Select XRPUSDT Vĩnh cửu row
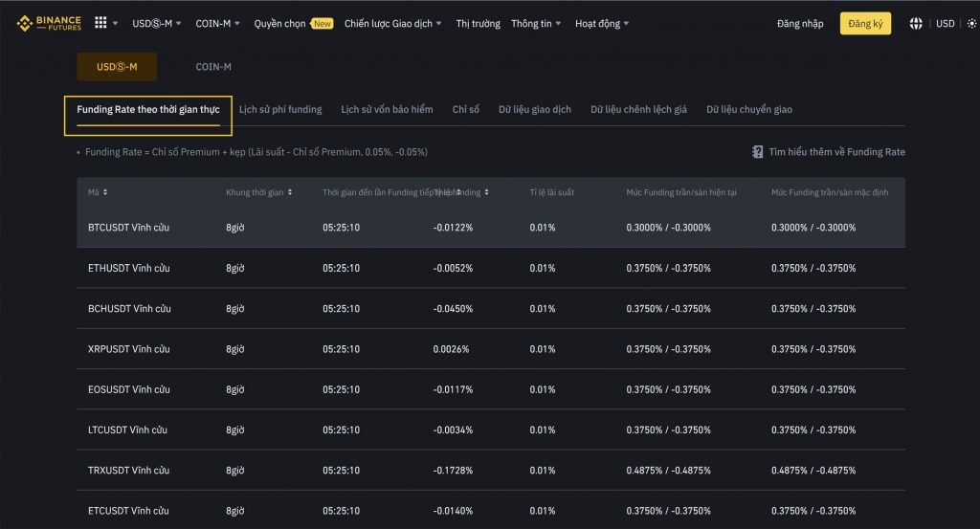The image size is (980, 529). (x=491, y=349)
